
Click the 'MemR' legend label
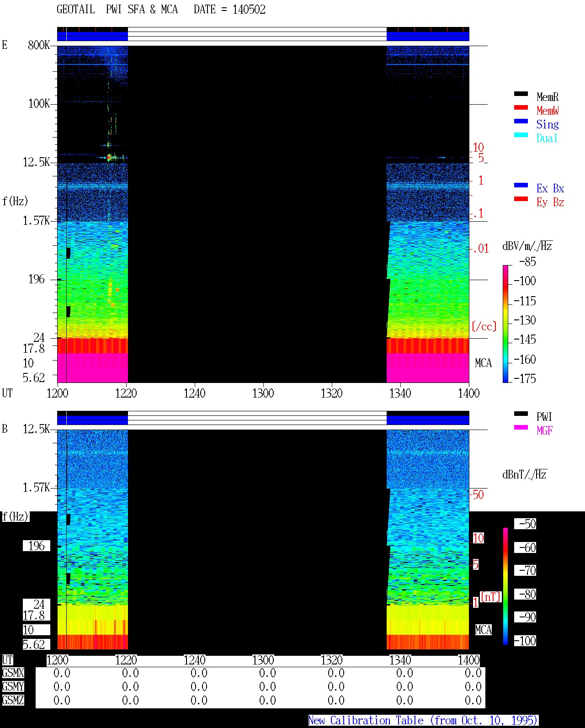548,97
